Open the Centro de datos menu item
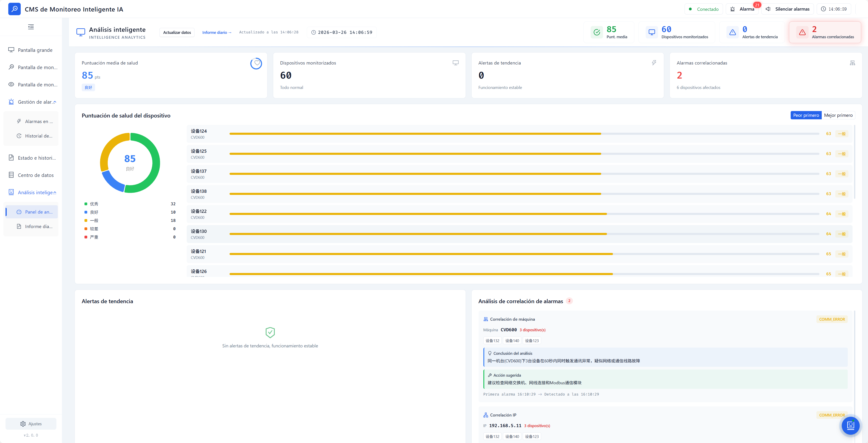 [x=36, y=175]
